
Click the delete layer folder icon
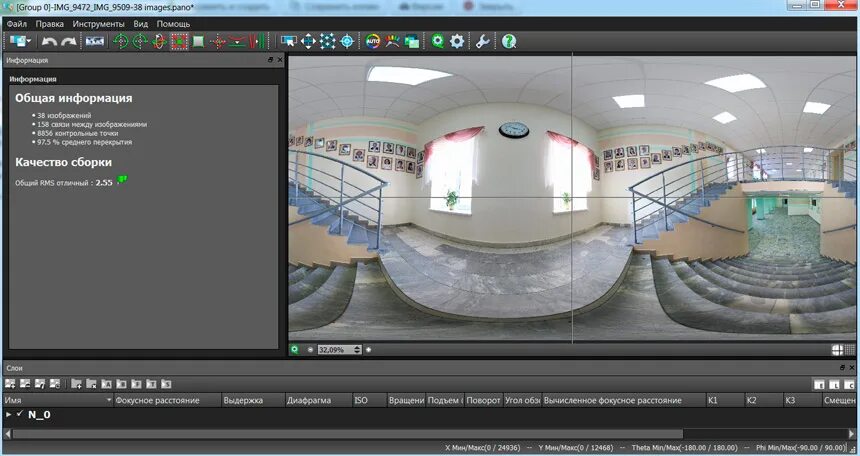coord(92,384)
